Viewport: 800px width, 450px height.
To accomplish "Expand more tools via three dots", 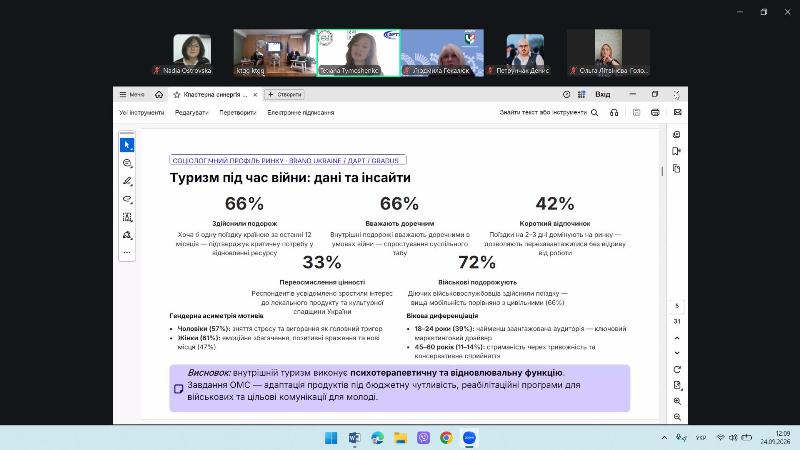I will pyautogui.click(x=127, y=253).
